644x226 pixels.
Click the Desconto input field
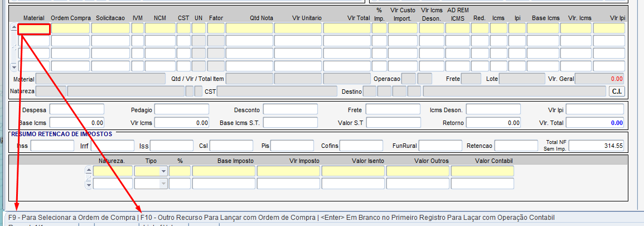pyautogui.click(x=290, y=109)
